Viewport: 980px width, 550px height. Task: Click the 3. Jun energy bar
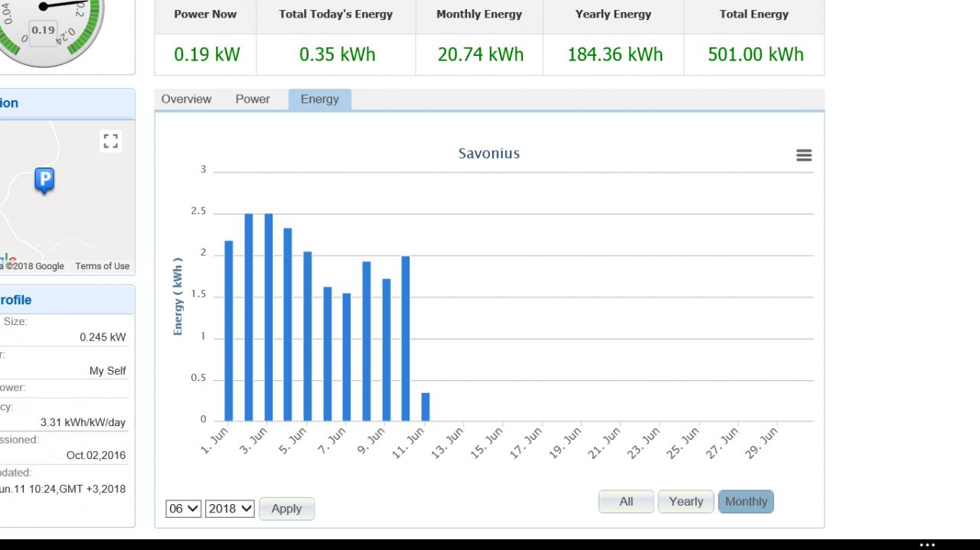pos(269,317)
